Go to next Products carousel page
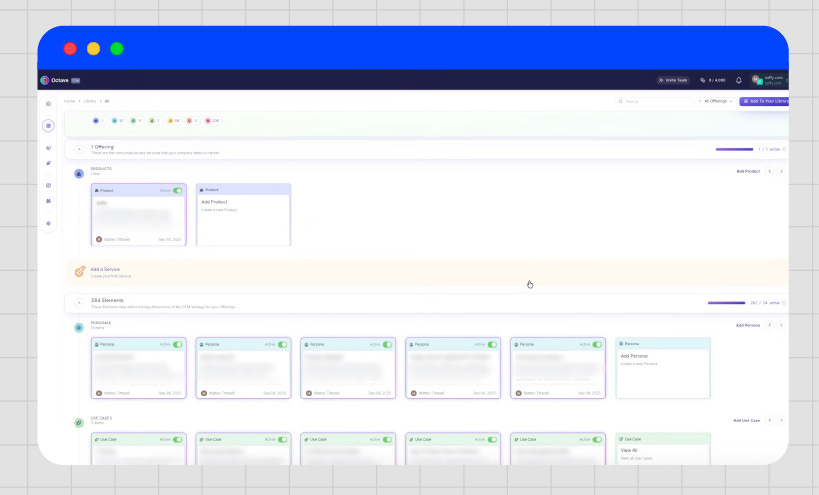This screenshot has width=819, height=495. pos(781,171)
